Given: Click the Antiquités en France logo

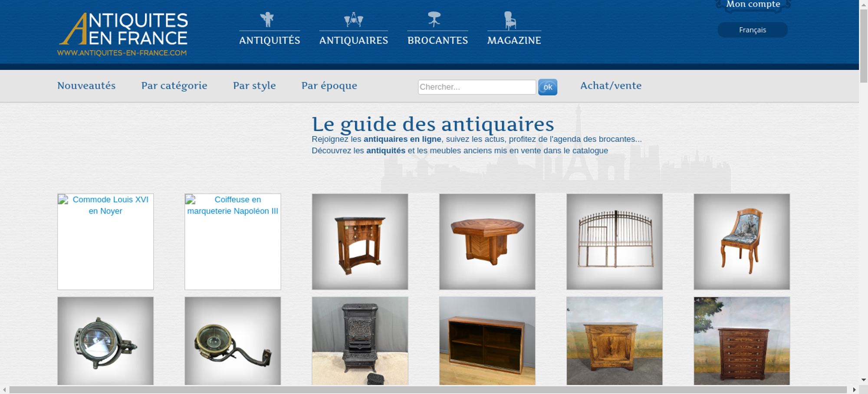Looking at the screenshot, I should 123,34.
